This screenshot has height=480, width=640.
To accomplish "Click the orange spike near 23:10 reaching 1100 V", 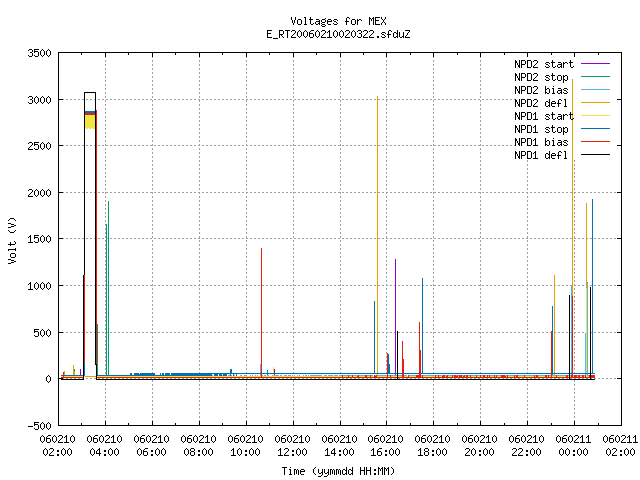I will coord(554,325).
